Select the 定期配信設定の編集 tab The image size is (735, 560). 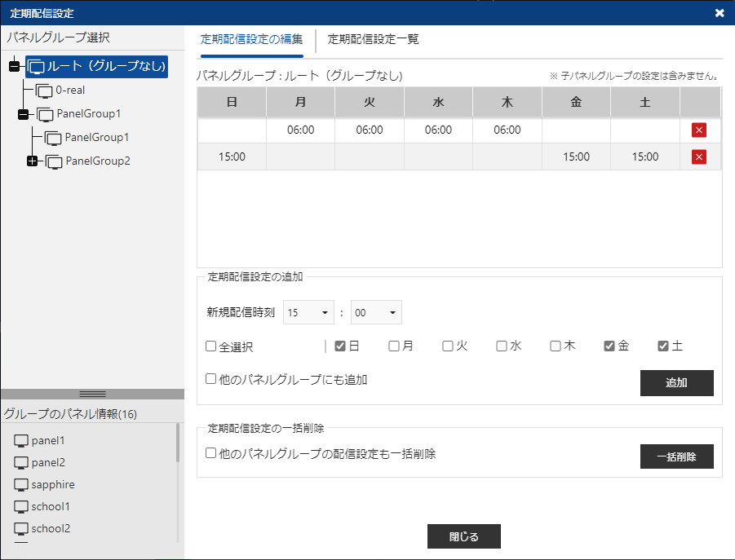click(x=251, y=38)
